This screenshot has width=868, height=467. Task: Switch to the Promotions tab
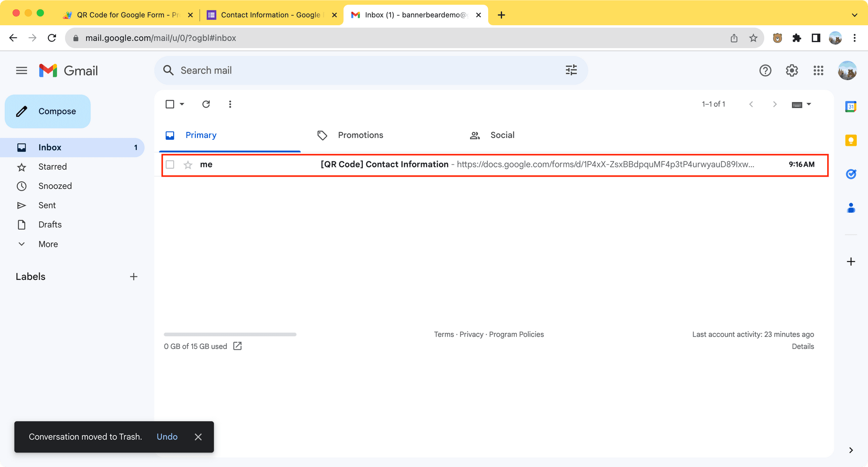tap(360, 135)
